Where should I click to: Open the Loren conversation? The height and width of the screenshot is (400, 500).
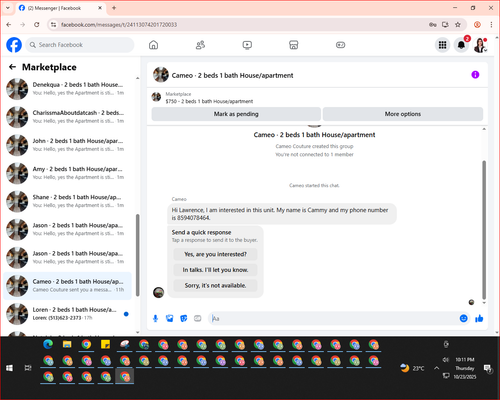68,314
